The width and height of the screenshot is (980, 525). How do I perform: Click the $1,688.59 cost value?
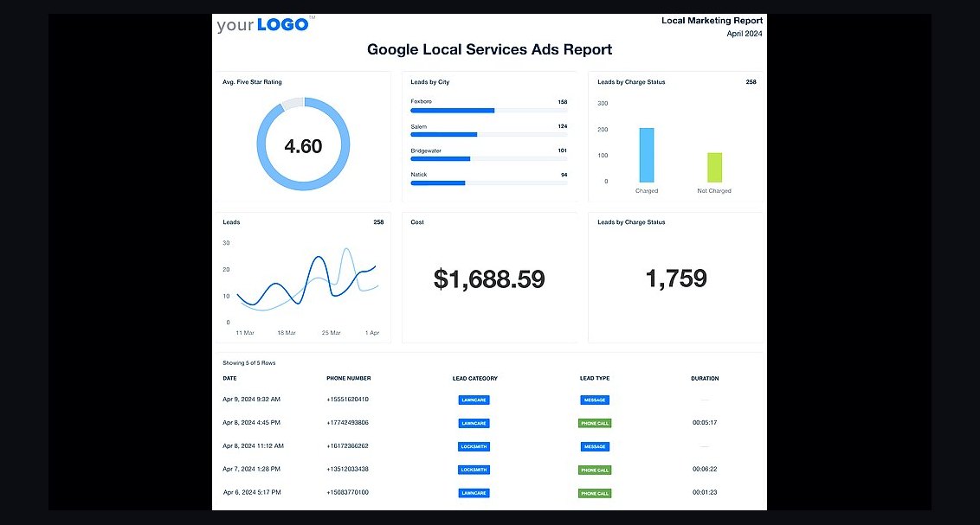tap(489, 279)
